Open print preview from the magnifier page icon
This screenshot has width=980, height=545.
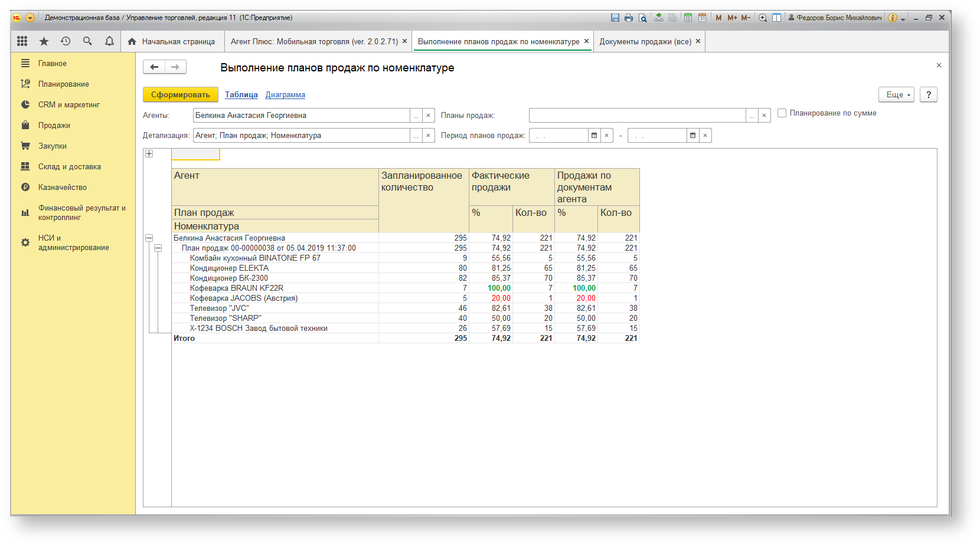(643, 18)
